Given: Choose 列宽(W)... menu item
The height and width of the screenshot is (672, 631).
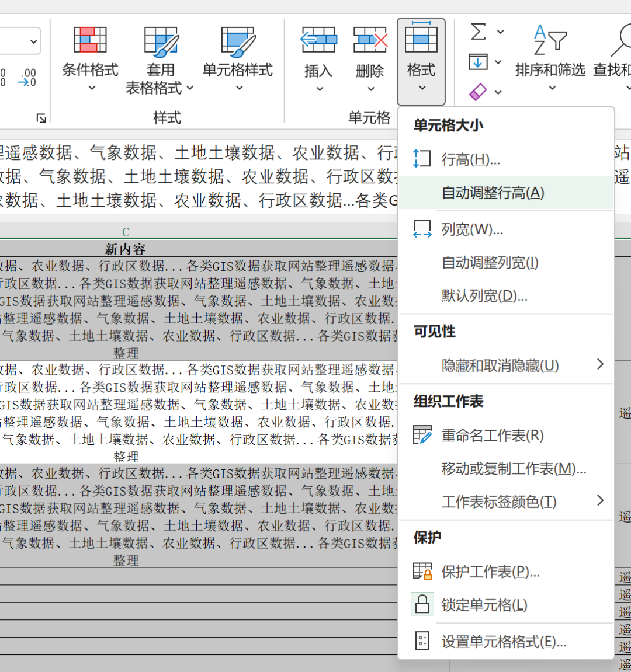Looking at the screenshot, I should [x=506, y=229].
